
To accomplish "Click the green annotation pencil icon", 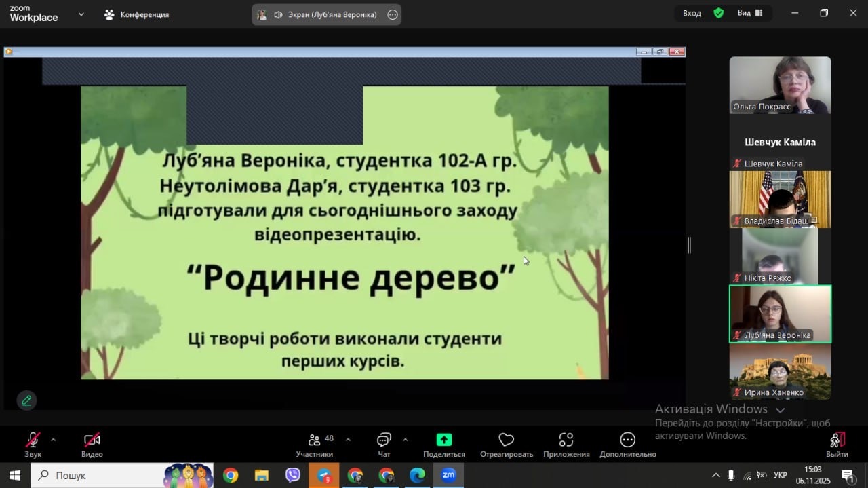I will (x=26, y=400).
